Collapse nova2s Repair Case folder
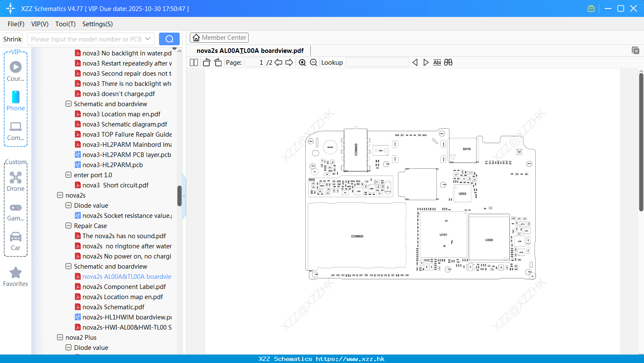The width and height of the screenshot is (644, 363). (x=69, y=225)
